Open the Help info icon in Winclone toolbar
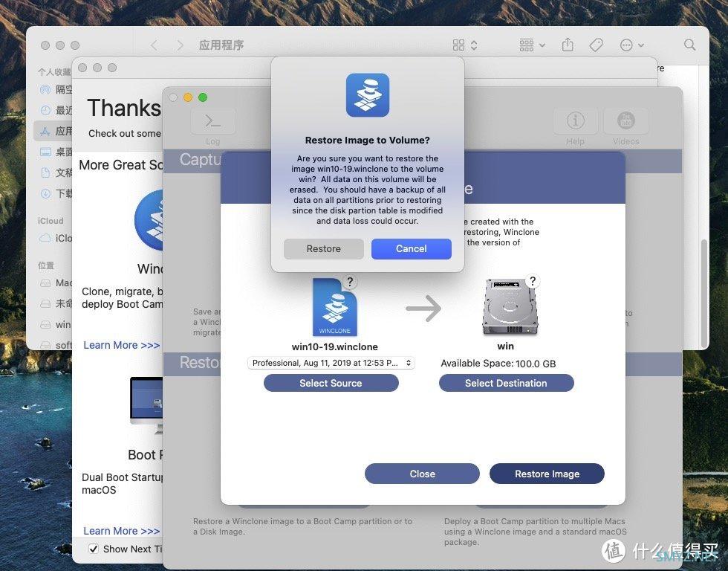Screen dimensions: 728x571 [575, 120]
